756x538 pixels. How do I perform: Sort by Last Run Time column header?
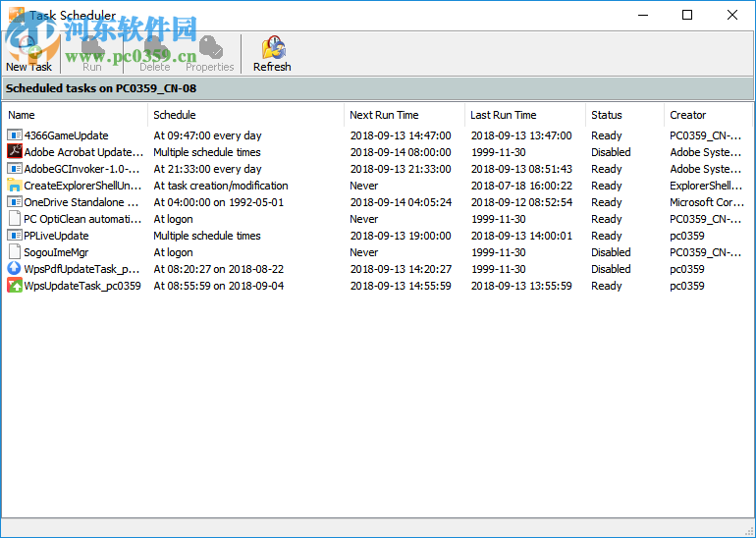click(525, 115)
